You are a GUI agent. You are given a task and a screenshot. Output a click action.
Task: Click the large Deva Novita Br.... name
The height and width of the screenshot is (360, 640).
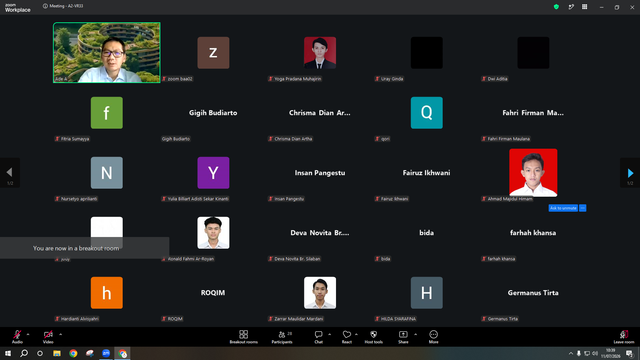(x=320, y=233)
